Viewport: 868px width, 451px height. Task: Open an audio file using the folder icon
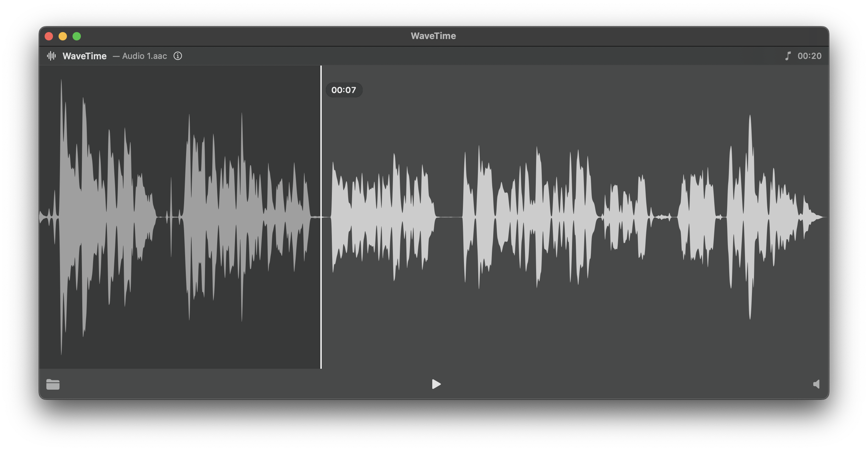[53, 384]
